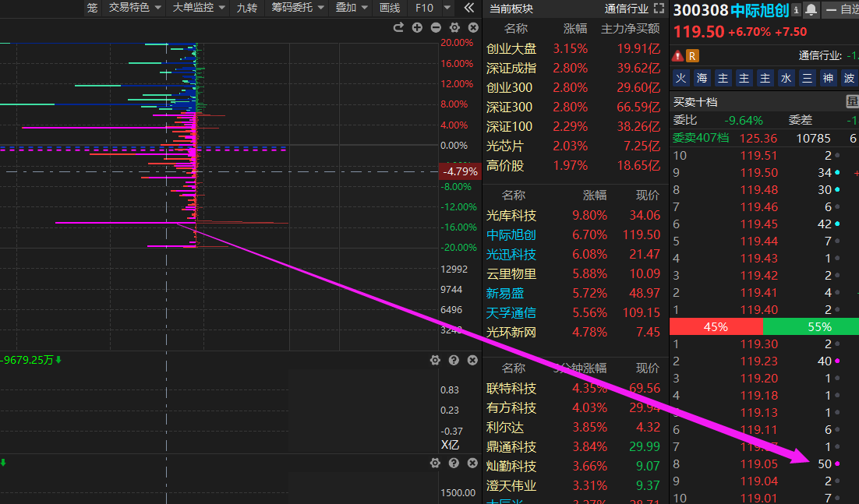This screenshot has width=859, height=504.
Task: Collapse the panel with the double-chevron arrow
Action: [468, 8]
